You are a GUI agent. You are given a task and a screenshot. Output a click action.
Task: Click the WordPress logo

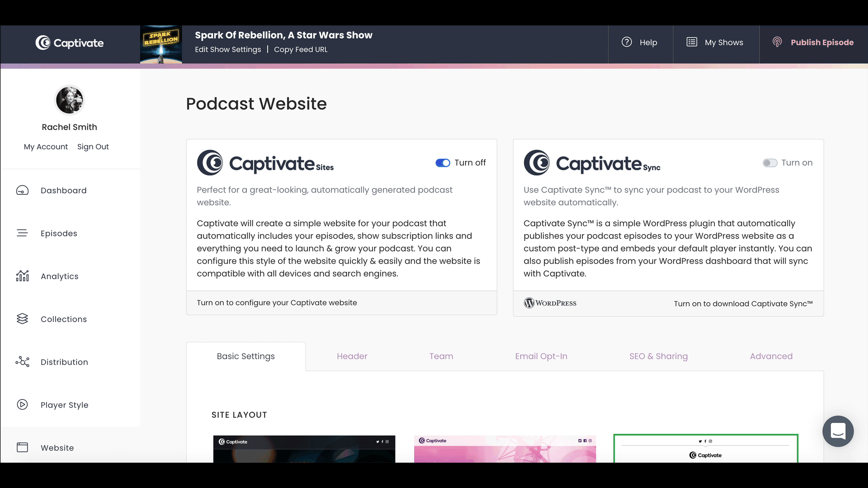pyautogui.click(x=550, y=303)
